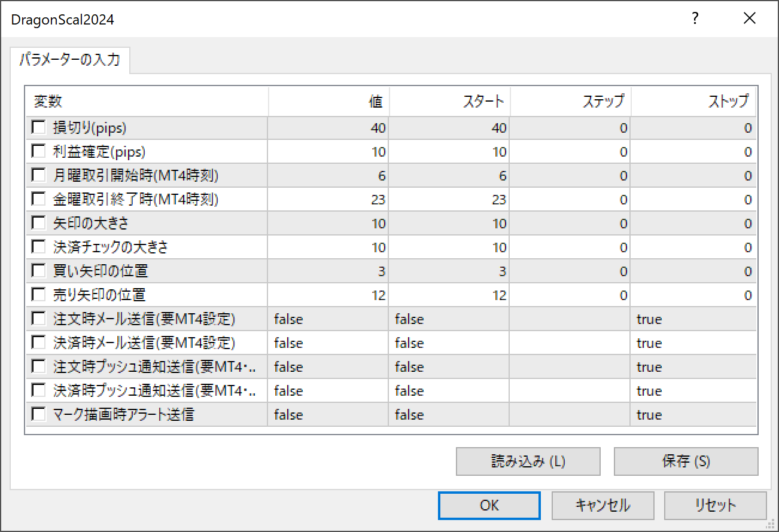Screen dimensions: 779x532
Task: Click the 損切り(pips) variable name
Action: click(90, 127)
